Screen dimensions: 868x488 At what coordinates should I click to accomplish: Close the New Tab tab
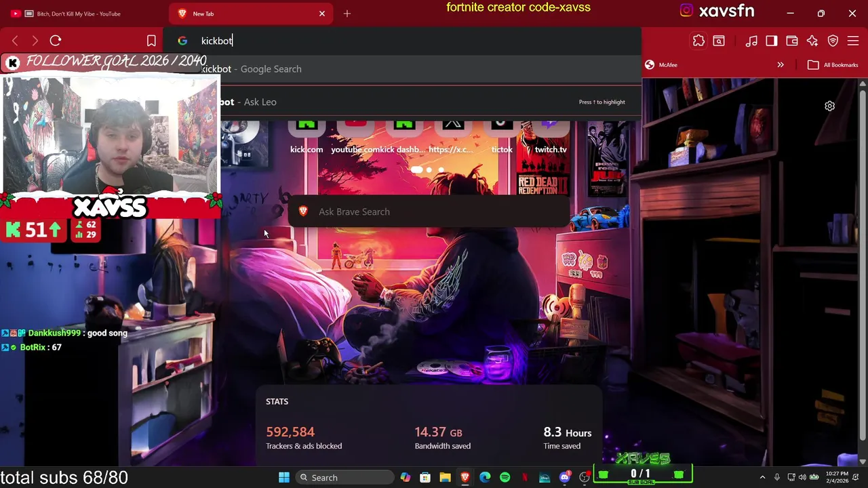pos(322,14)
